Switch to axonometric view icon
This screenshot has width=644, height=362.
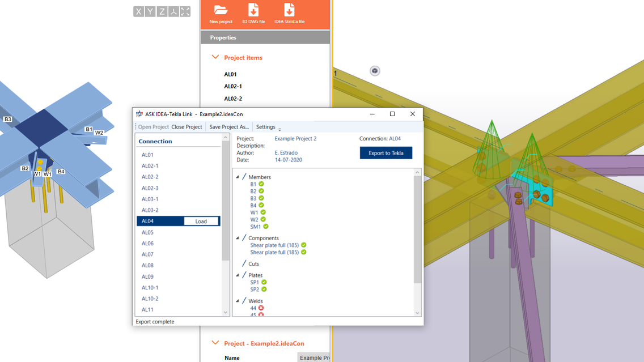click(173, 11)
